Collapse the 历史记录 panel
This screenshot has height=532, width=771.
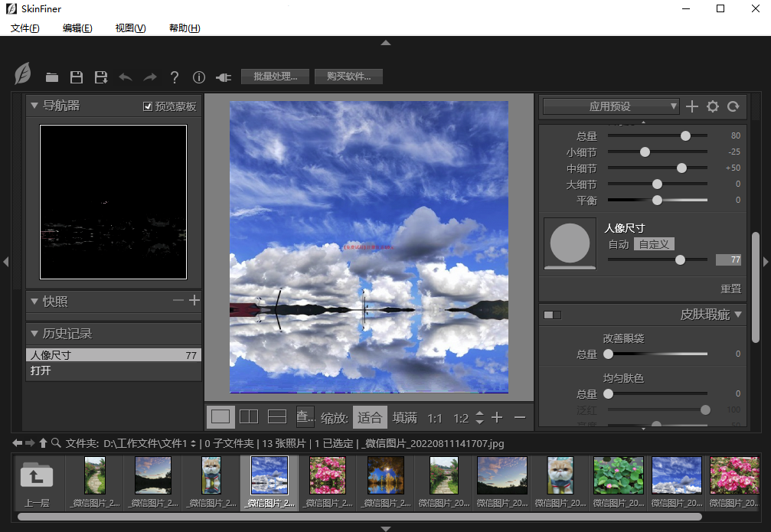pyautogui.click(x=34, y=334)
